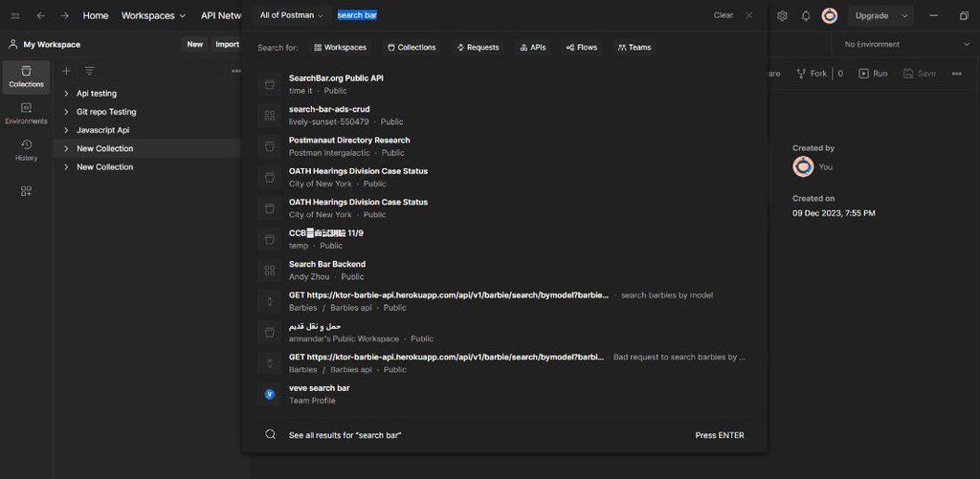Click magnifier icon beside See all results
Screen dimensions: 980x479
(x=270, y=435)
